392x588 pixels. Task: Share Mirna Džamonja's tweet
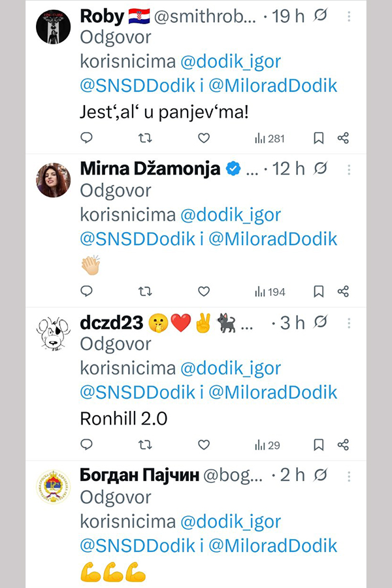(x=343, y=291)
